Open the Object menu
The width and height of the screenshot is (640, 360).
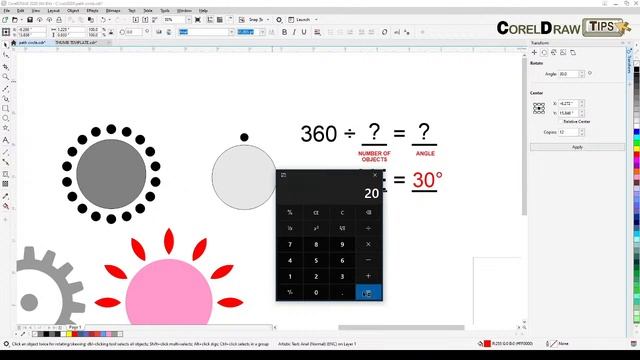click(73, 11)
